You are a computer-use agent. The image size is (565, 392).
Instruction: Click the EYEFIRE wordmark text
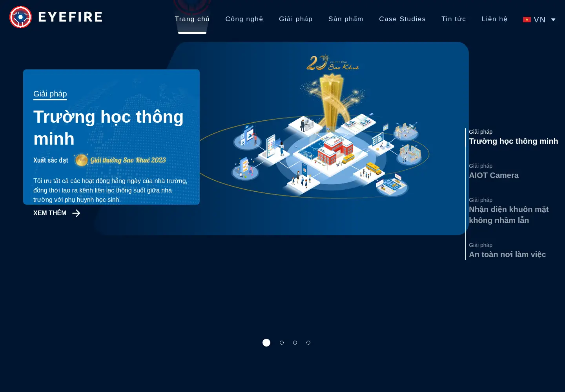[70, 17]
